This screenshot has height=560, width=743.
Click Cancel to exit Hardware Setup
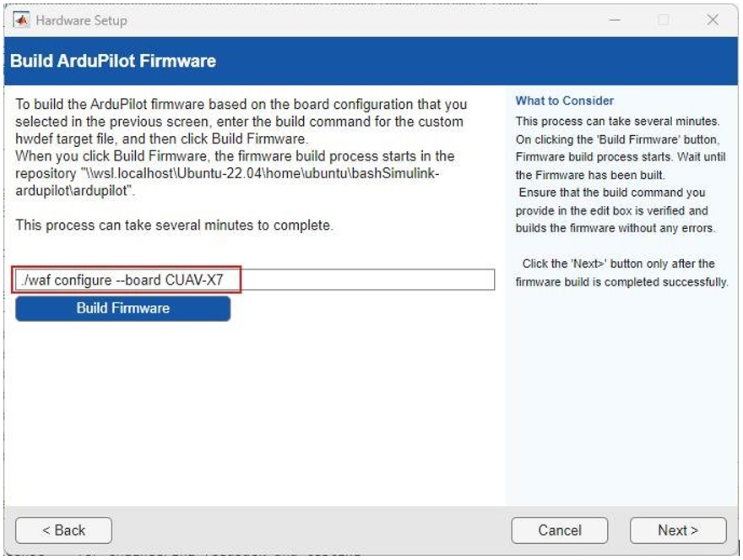(x=559, y=530)
